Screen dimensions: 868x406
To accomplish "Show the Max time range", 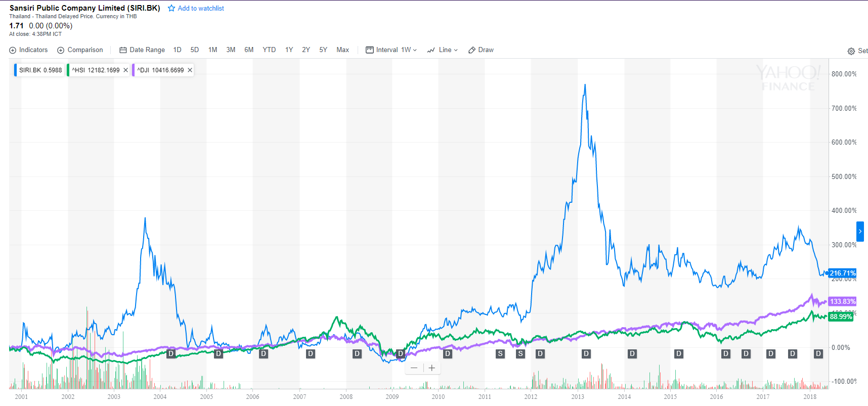I will point(343,50).
